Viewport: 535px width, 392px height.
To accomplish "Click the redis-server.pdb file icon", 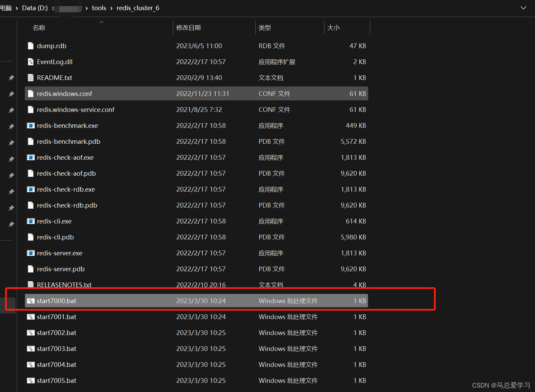I will coord(31,269).
